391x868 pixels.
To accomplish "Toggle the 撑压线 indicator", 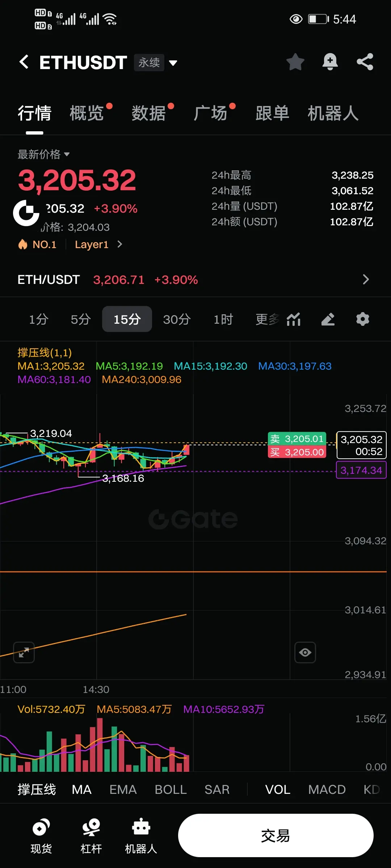I will (x=37, y=790).
